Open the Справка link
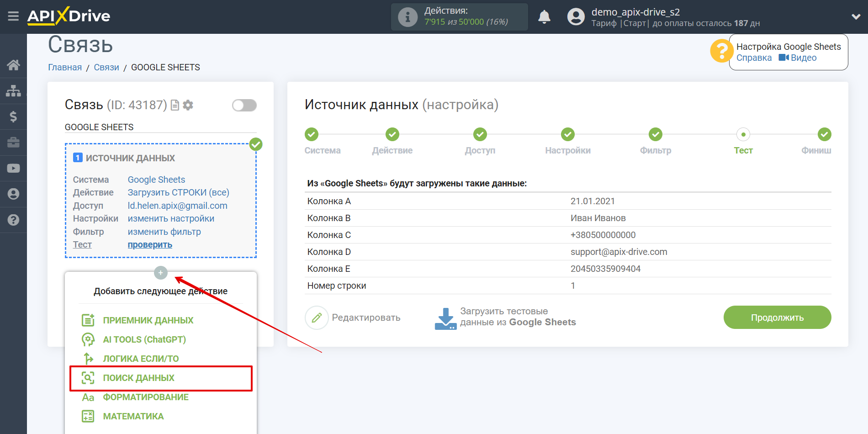 (754, 58)
